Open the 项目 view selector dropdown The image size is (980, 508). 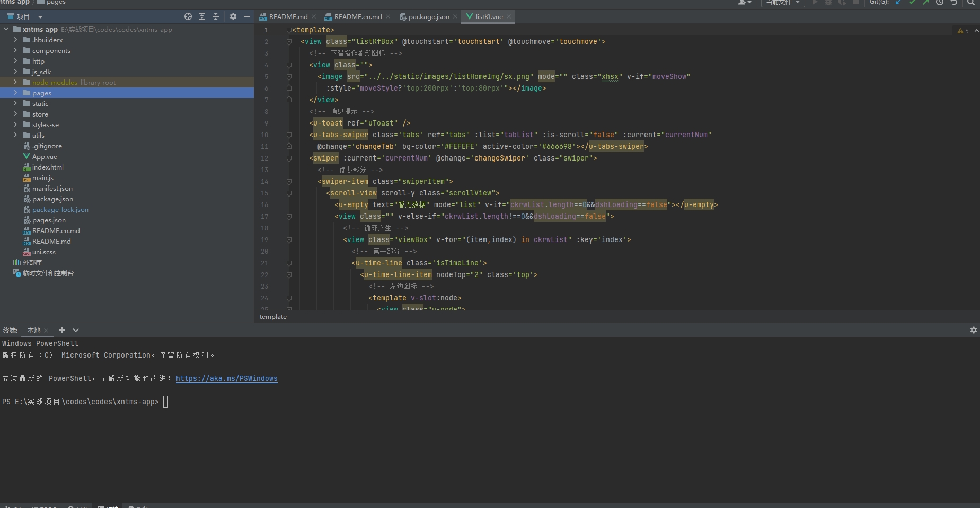[25, 16]
